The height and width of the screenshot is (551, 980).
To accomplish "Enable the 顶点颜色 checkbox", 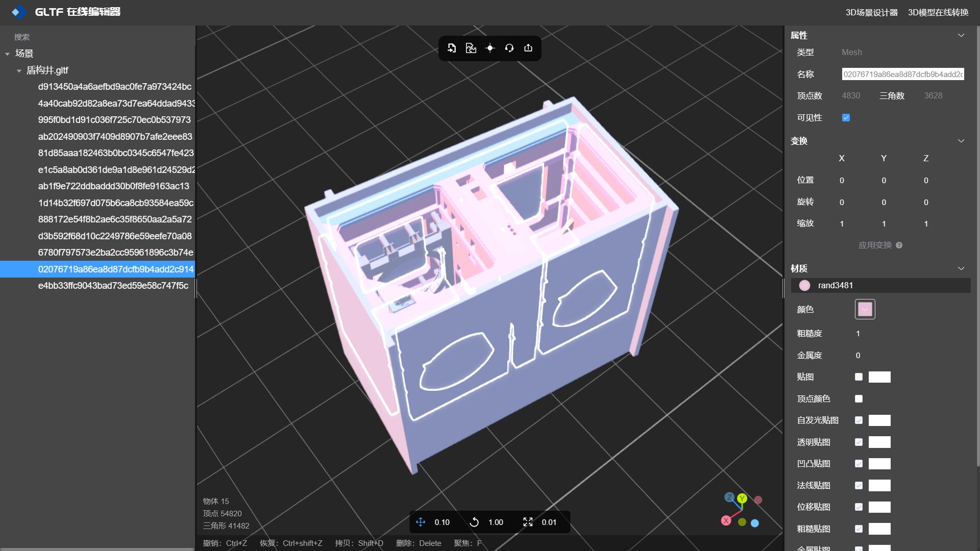I will pyautogui.click(x=859, y=398).
